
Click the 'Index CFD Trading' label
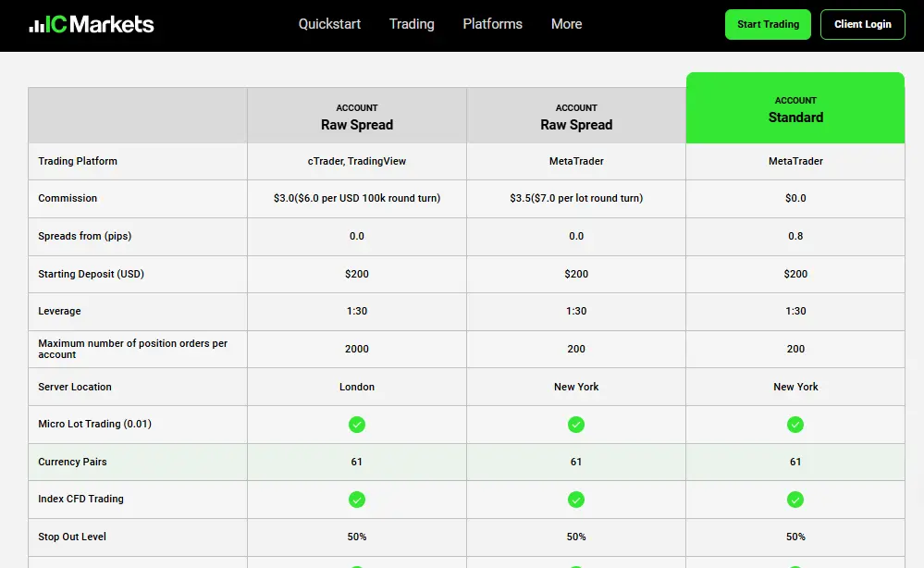(80, 499)
